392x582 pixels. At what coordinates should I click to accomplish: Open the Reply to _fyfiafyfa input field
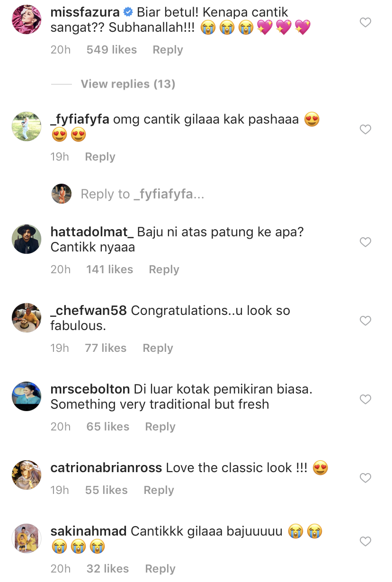(143, 194)
